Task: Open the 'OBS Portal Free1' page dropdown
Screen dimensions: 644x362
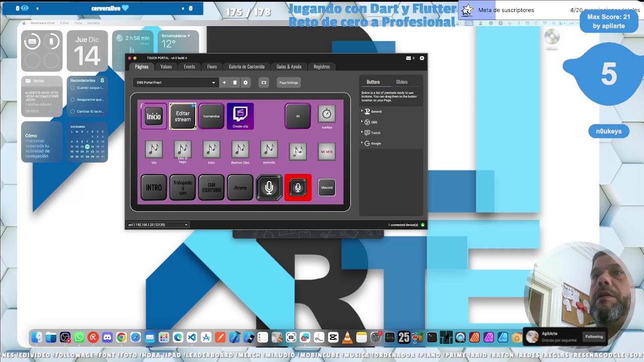Action: point(176,82)
